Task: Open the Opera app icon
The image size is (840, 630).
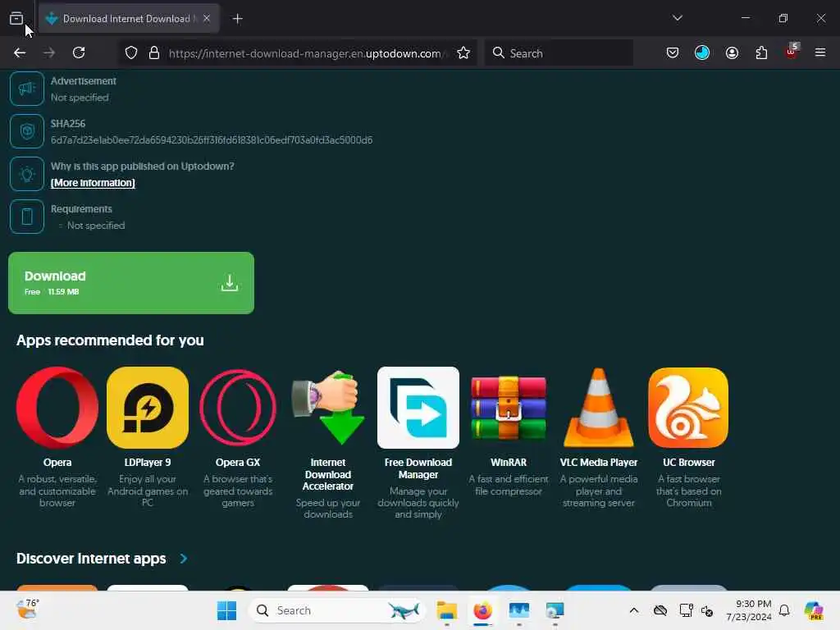Action: (57, 408)
